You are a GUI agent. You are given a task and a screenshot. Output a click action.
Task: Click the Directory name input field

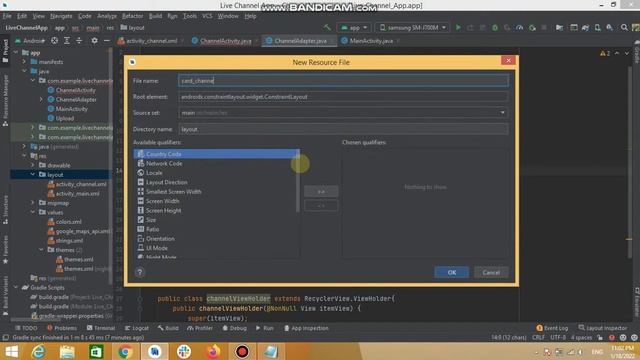click(343, 129)
